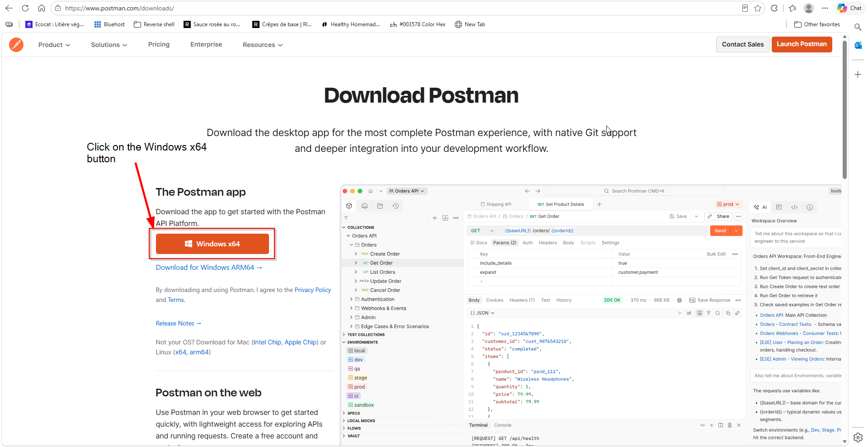Open the Outlook icon in Edge sidebar

[x=858, y=45]
